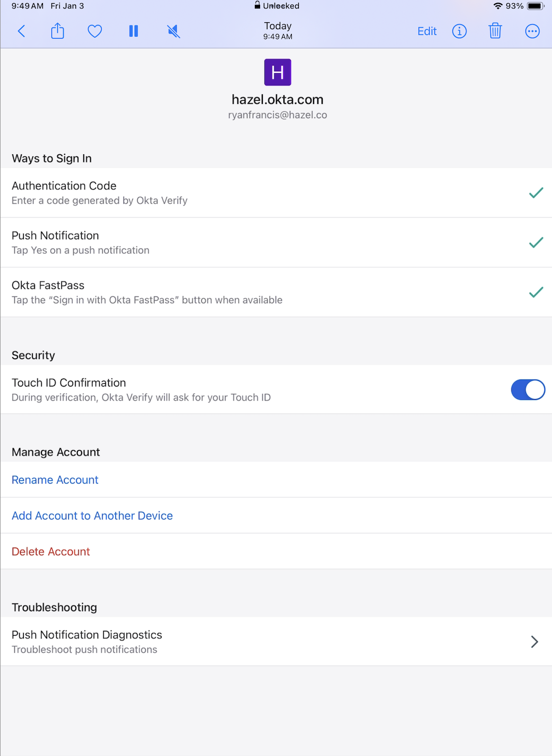Choose Add Account to Another Device
This screenshot has width=552, height=756.
point(92,516)
